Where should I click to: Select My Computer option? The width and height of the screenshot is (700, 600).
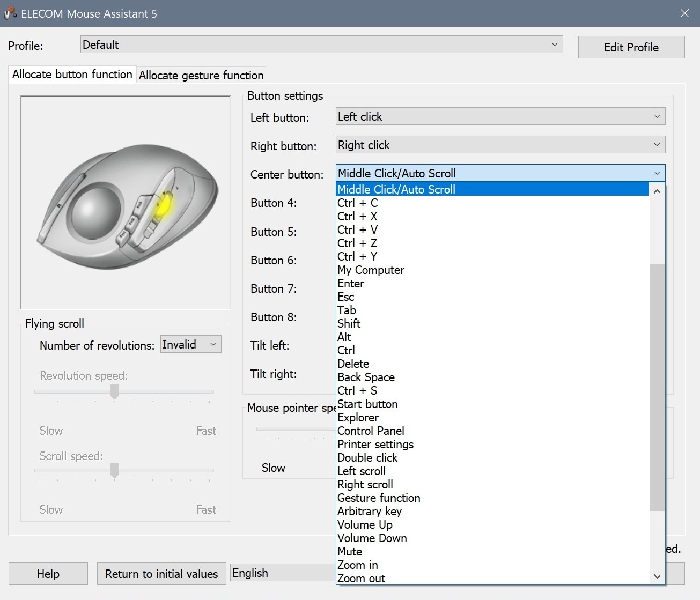(492, 270)
